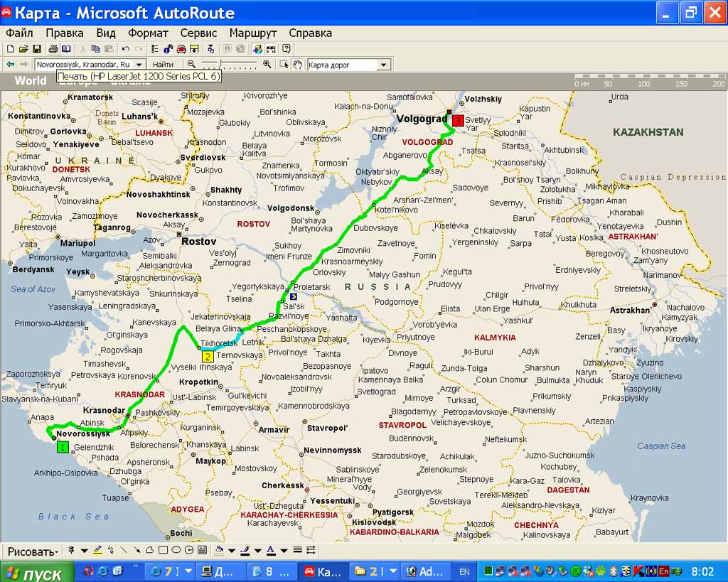Expand the fill color dropdown arrow

pyautogui.click(x=231, y=551)
